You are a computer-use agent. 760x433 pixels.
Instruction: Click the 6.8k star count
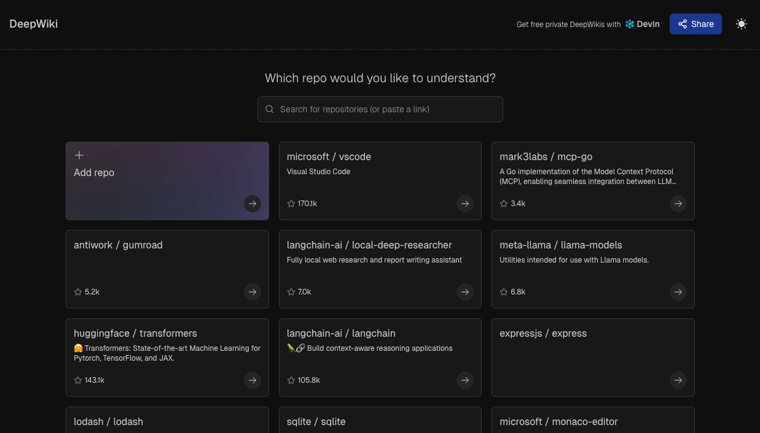point(518,292)
